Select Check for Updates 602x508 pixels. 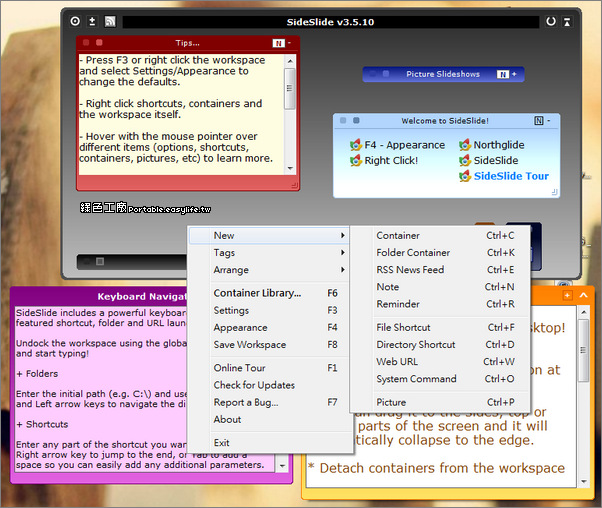point(269,385)
